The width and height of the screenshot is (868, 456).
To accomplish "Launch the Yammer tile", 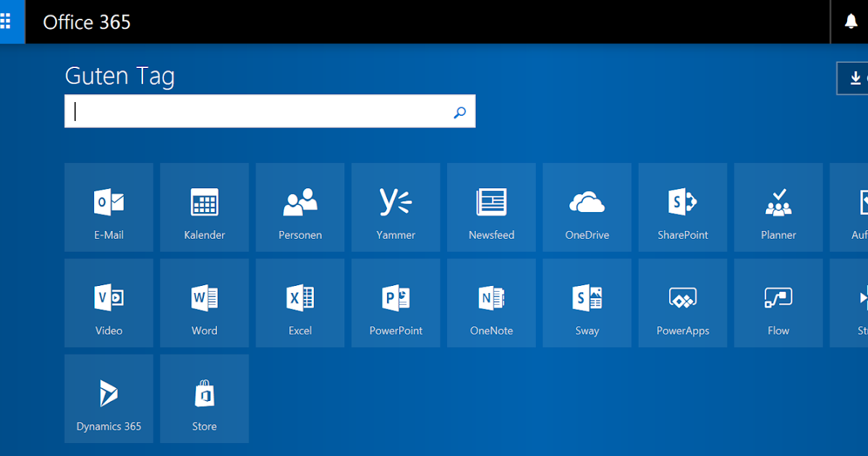I will point(396,207).
